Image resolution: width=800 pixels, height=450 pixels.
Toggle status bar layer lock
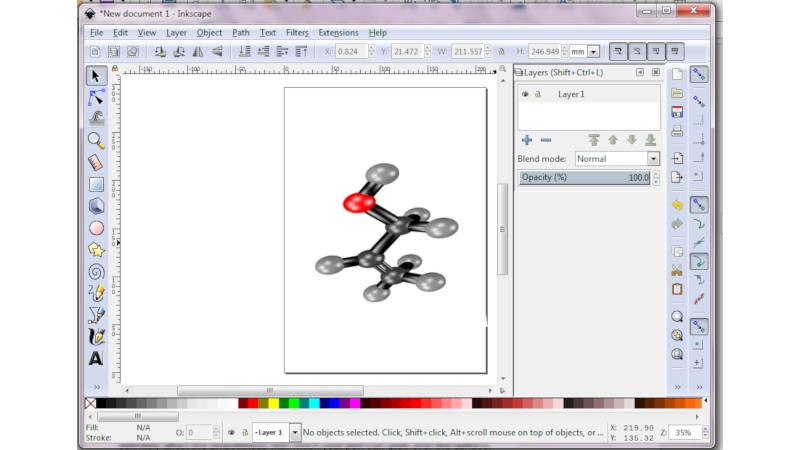245,432
